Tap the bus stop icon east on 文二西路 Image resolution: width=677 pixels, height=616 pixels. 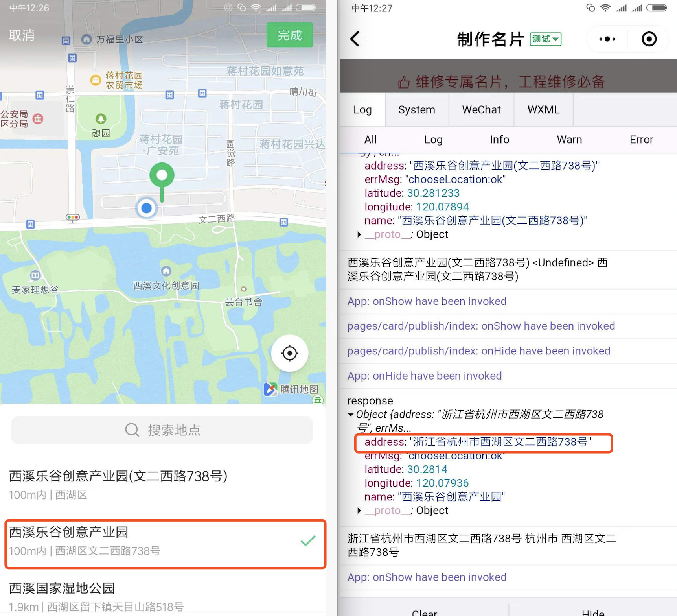283,222
